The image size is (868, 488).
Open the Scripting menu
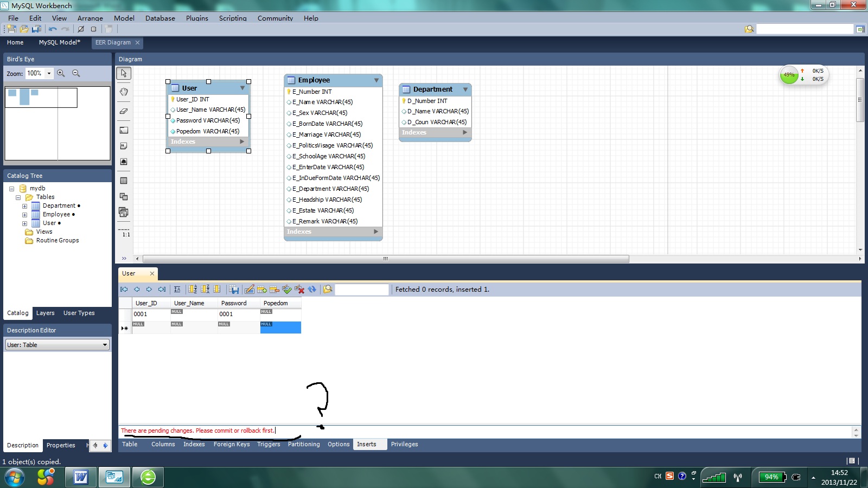(x=233, y=18)
